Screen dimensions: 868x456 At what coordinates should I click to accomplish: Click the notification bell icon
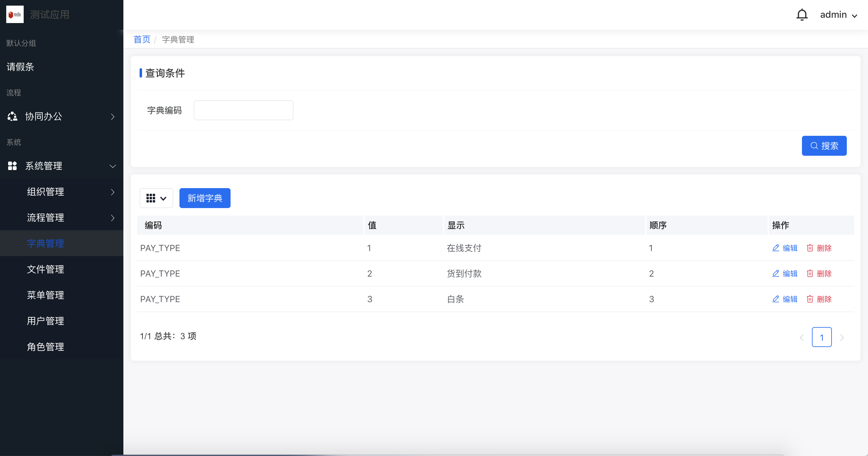pyautogui.click(x=802, y=14)
